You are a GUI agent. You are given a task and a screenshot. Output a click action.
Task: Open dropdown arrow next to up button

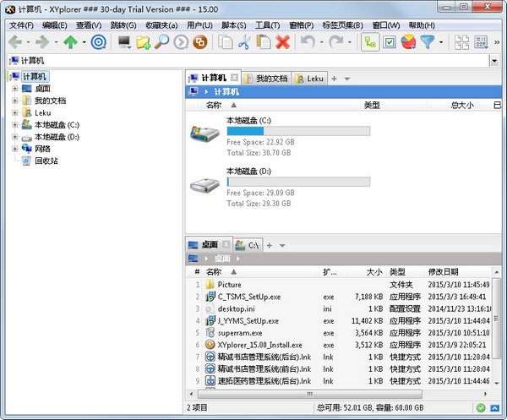pyautogui.click(x=84, y=42)
